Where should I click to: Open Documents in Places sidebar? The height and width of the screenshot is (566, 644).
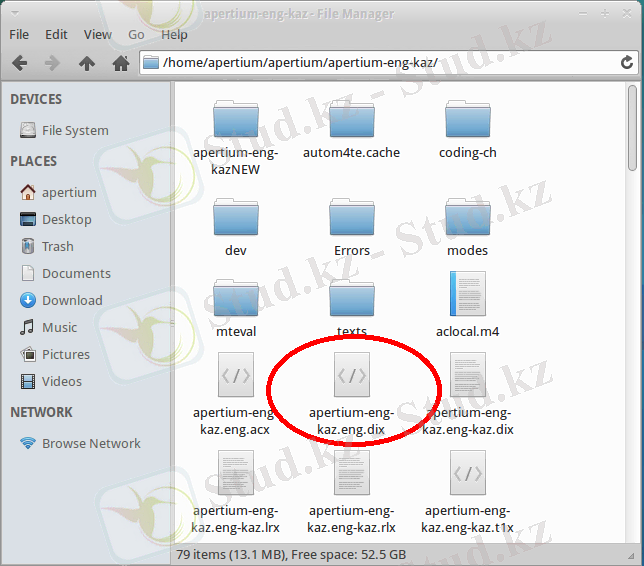[x=66, y=274]
